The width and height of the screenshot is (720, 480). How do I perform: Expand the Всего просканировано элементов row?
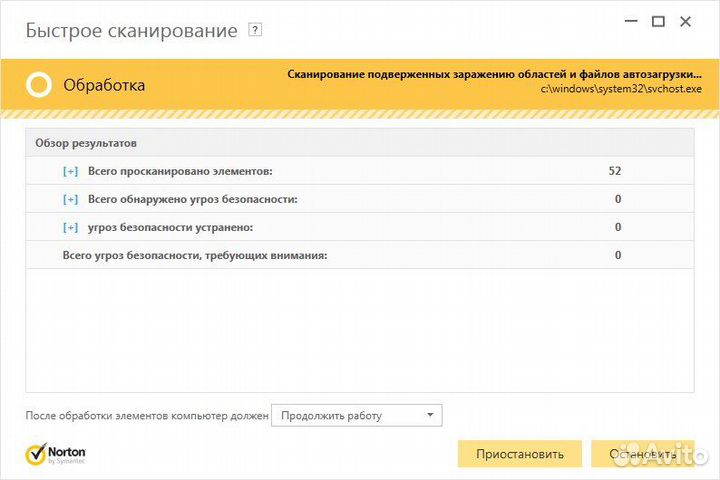click(70, 171)
